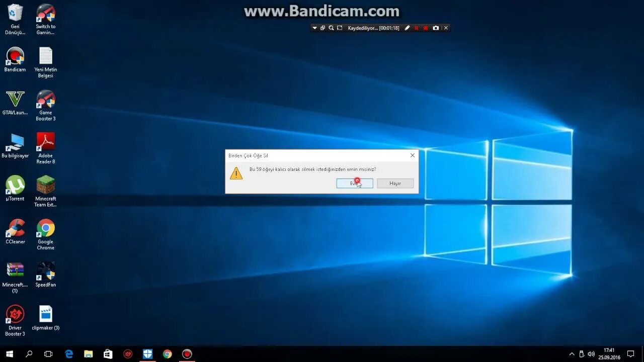Screen dimensions: 644x362
Task: Open the volume control in tray
Action: [591, 354]
